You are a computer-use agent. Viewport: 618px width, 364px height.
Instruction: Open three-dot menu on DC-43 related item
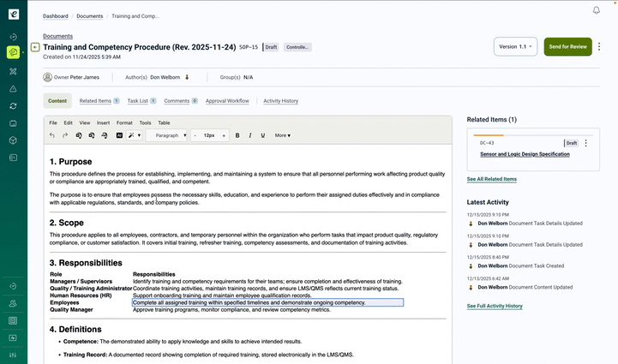point(586,143)
